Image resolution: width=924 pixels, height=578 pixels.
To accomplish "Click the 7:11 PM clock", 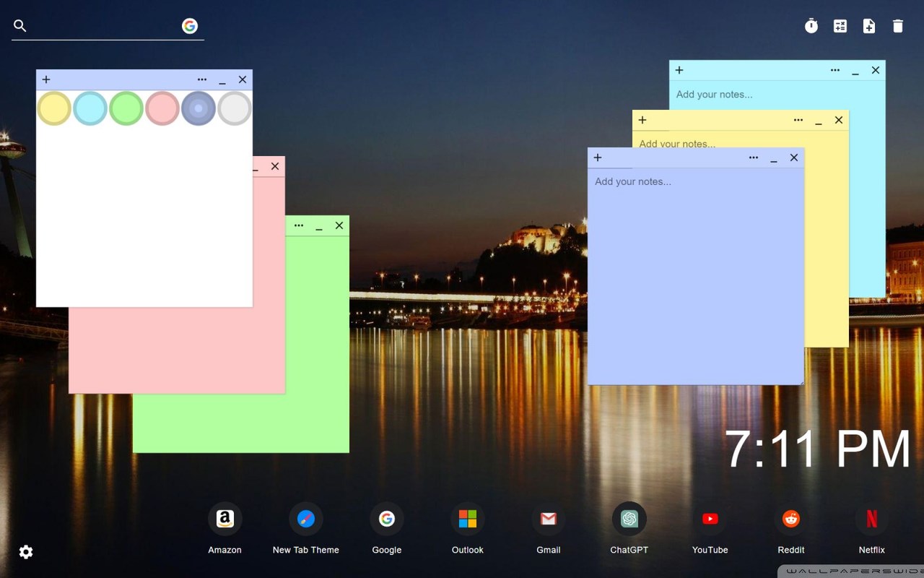I will coord(817,449).
